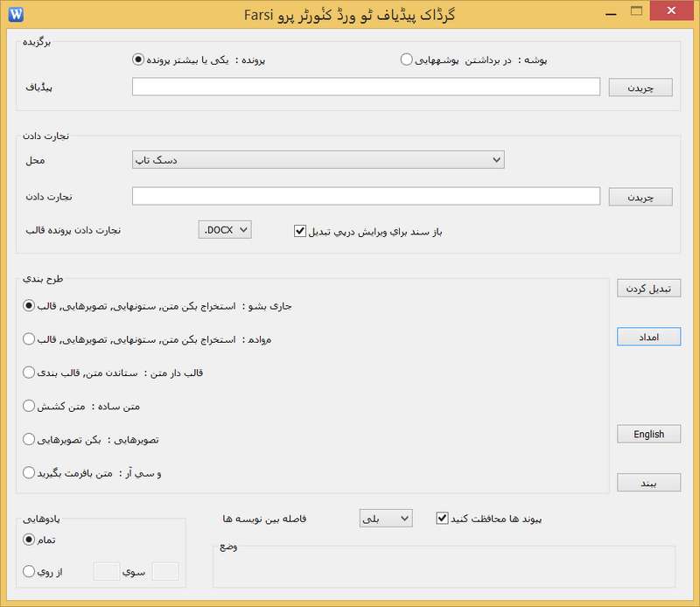Click the 'چریدن' browse button beside the output field
The image size is (700, 607).
(640, 197)
